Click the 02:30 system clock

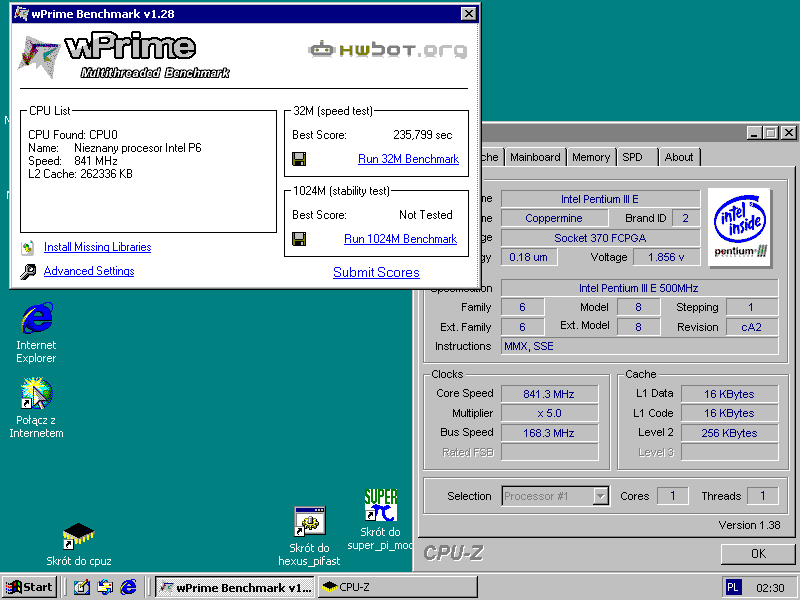770,588
